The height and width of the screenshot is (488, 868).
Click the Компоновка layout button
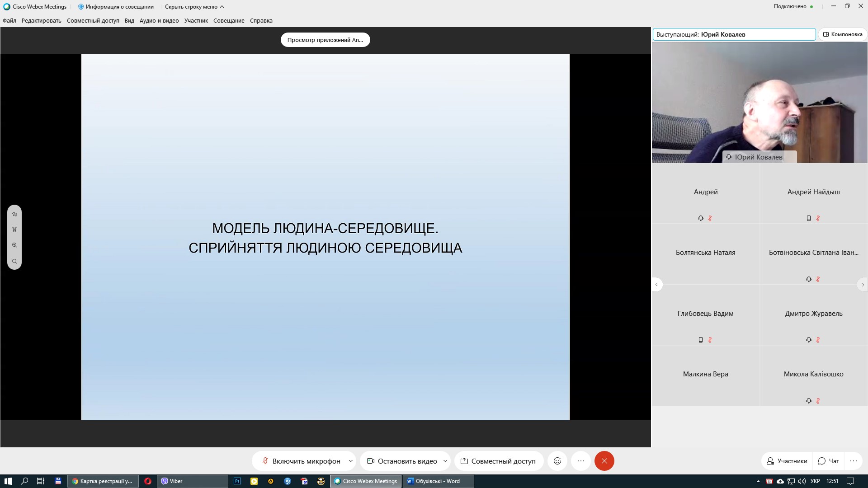[843, 34]
